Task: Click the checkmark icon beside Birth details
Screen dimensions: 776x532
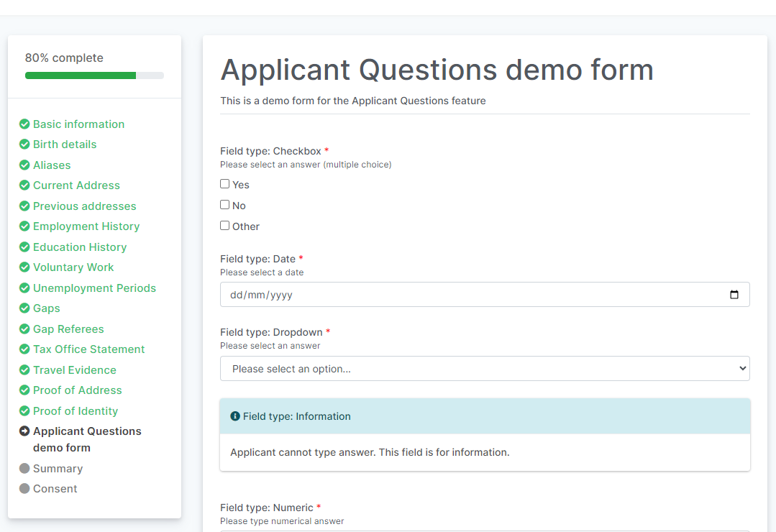Action: click(24, 144)
